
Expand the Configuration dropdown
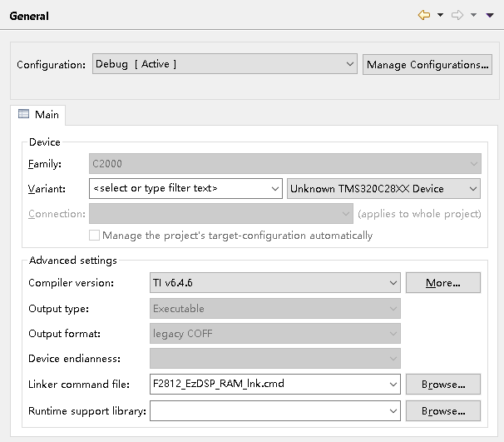click(349, 64)
